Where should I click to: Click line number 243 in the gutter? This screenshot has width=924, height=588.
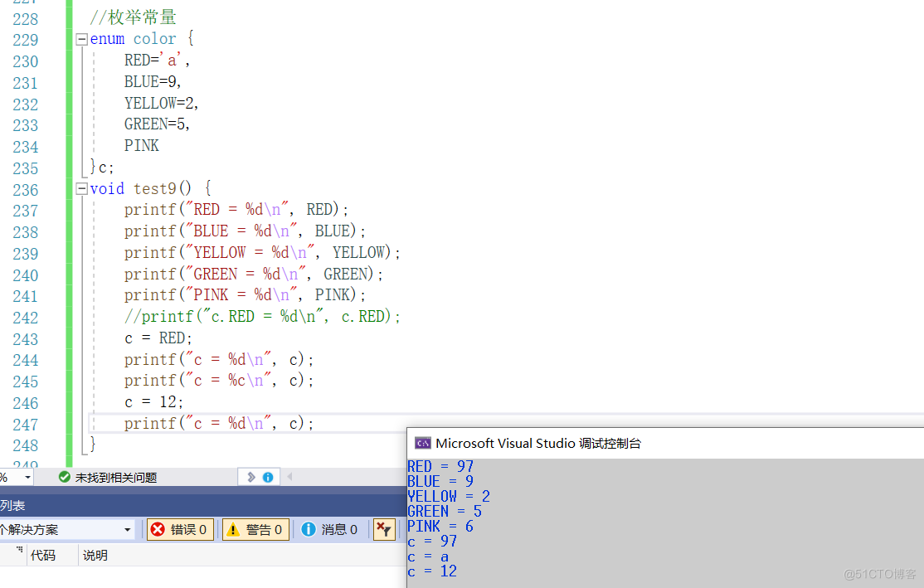coord(26,339)
